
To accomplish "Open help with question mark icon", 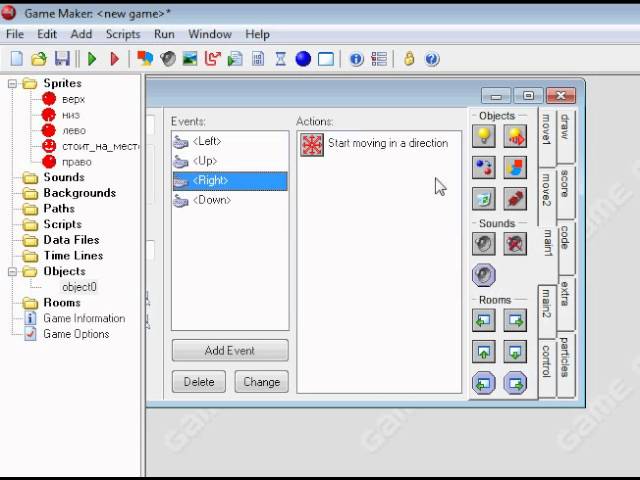I will pos(432,59).
